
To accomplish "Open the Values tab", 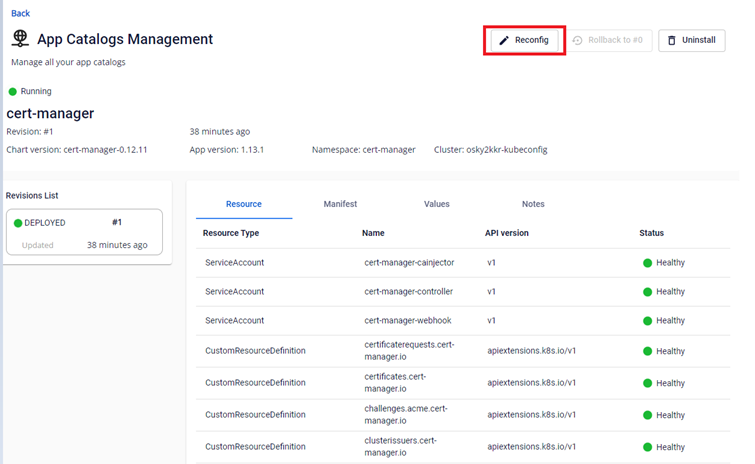I will click(436, 204).
